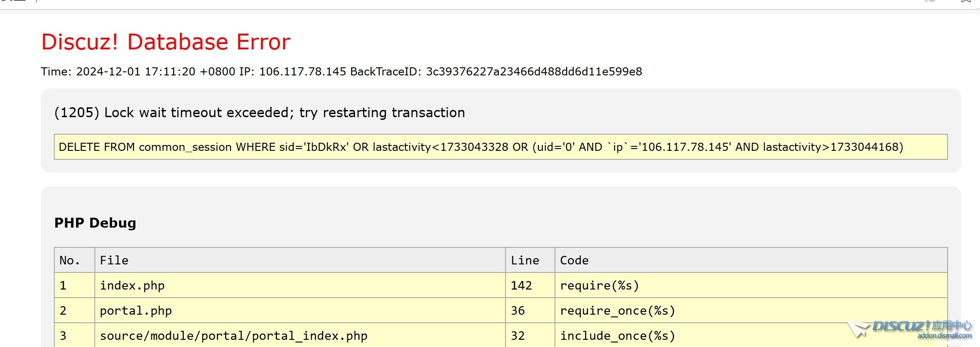The image size is (980, 347).
Task: Click the IP address in the Time line
Action: pos(302,72)
